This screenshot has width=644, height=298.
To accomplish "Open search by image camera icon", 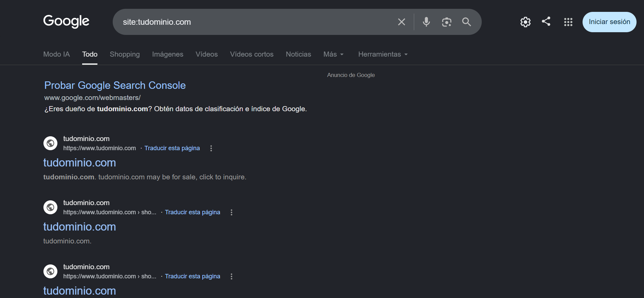I will tap(446, 22).
